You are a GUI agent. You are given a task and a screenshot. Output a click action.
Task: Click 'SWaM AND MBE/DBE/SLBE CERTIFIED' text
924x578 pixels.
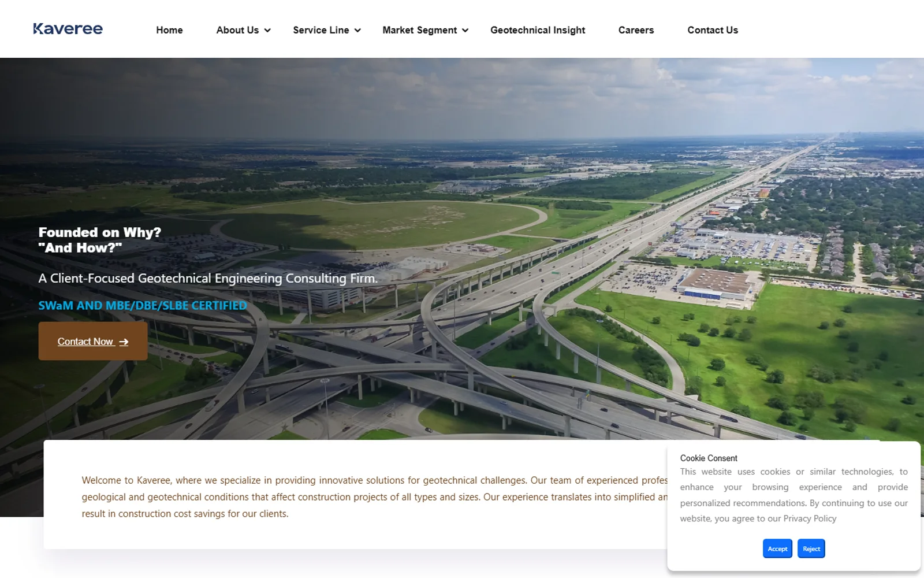(143, 305)
